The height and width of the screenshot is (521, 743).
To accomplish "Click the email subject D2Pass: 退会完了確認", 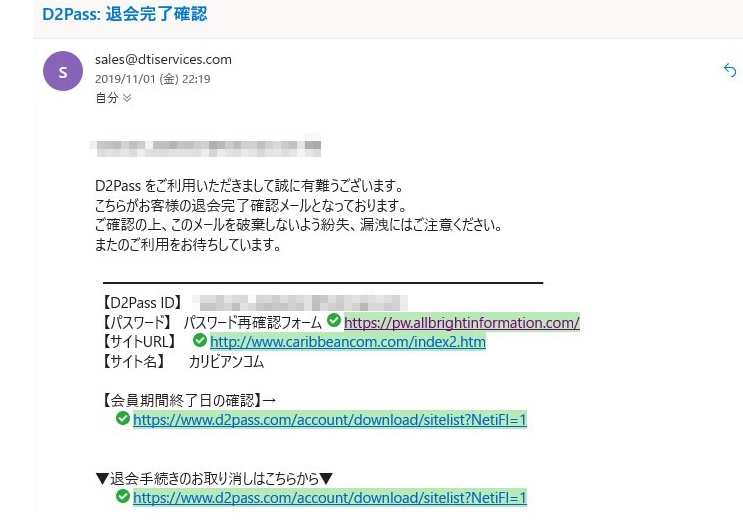I will (125, 14).
